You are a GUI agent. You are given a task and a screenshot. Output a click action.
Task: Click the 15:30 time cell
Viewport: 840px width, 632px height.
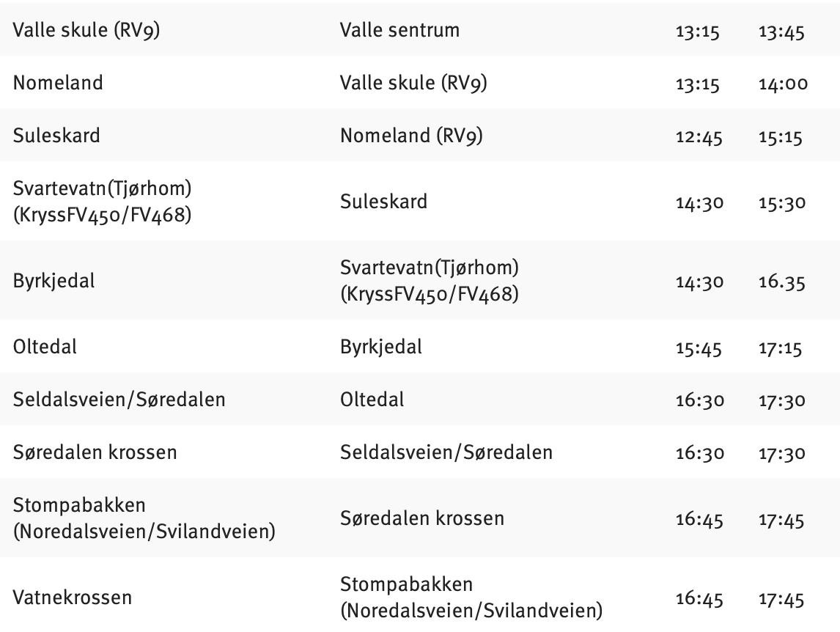point(781,202)
